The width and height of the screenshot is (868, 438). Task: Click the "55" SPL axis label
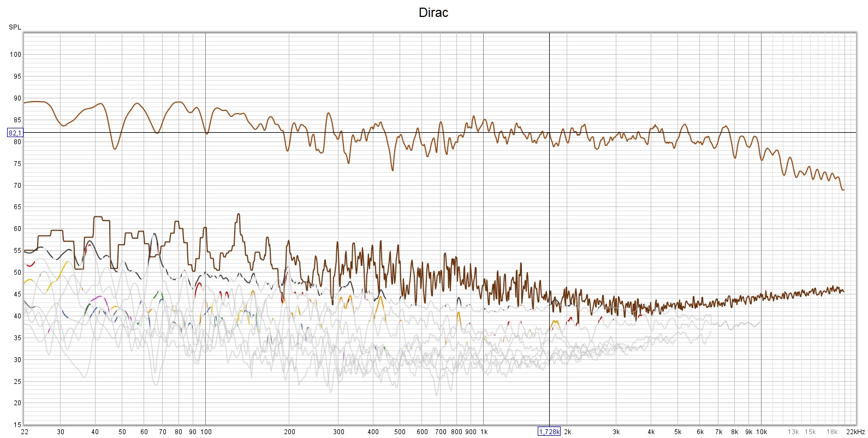click(x=17, y=251)
